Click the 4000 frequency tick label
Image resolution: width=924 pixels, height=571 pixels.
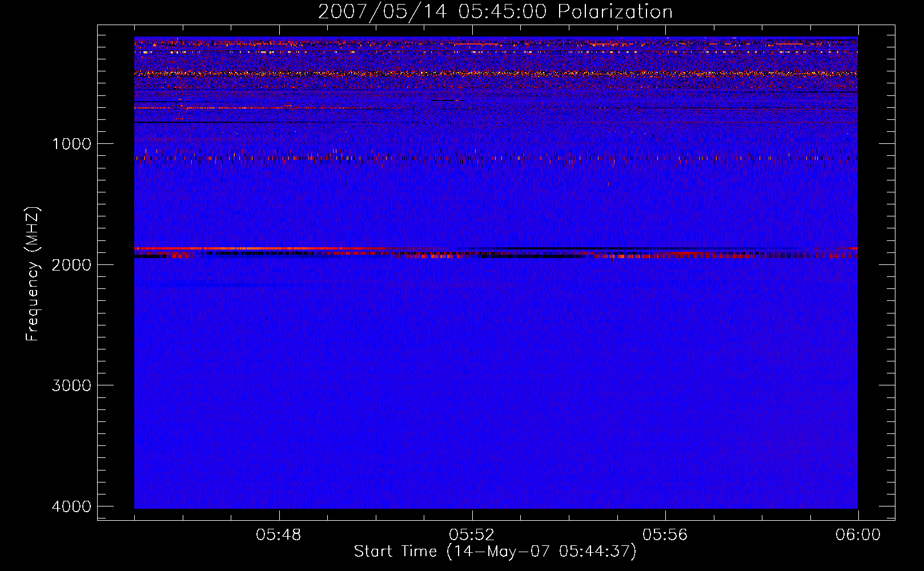click(x=71, y=506)
